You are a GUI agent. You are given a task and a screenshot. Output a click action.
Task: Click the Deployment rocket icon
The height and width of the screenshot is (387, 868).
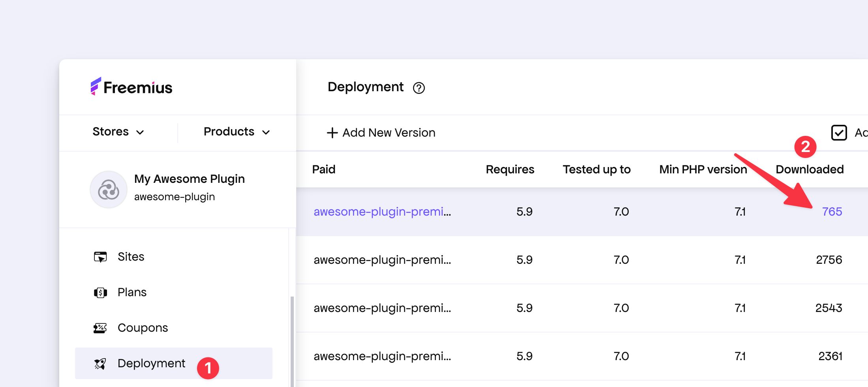click(100, 364)
